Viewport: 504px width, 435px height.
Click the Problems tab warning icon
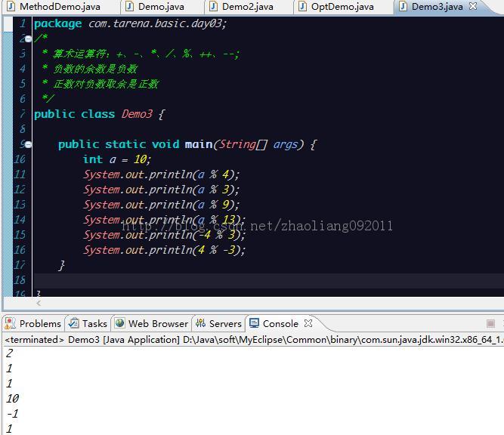click(10, 323)
